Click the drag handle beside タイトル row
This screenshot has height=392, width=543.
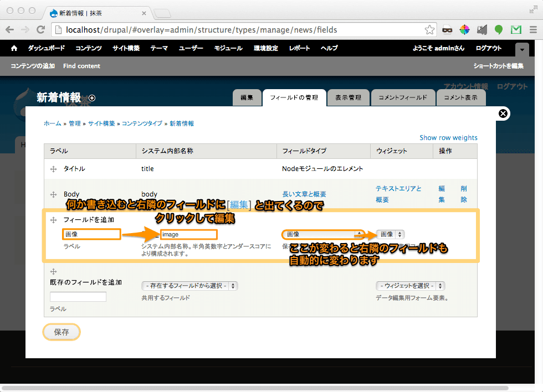tap(54, 169)
